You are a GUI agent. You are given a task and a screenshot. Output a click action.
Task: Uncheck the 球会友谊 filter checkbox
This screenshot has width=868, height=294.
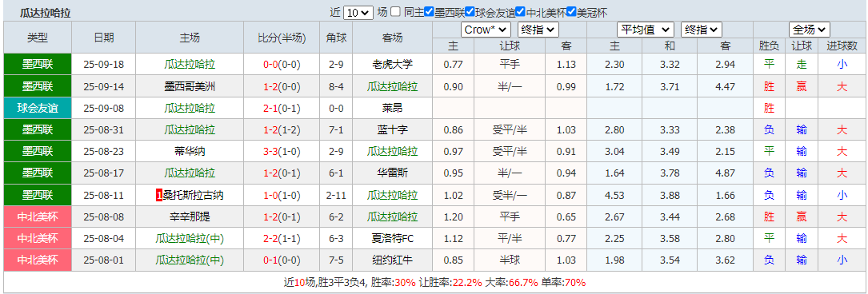[470, 12]
